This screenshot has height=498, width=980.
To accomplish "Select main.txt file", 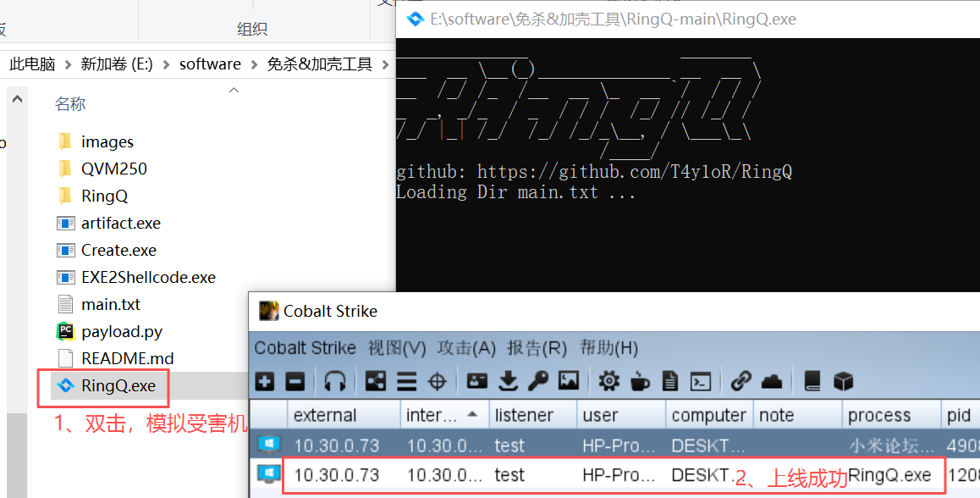I will pyautogui.click(x=111, y=304).
